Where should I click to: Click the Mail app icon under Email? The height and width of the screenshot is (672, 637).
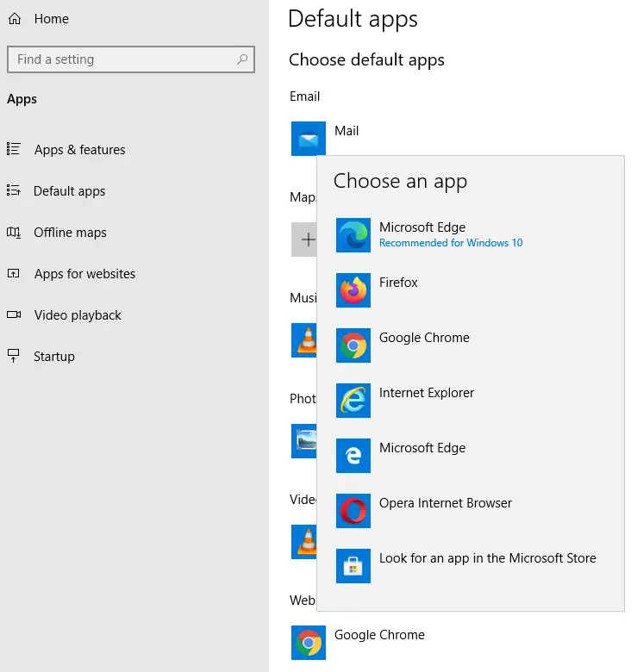tap(309, 139)
